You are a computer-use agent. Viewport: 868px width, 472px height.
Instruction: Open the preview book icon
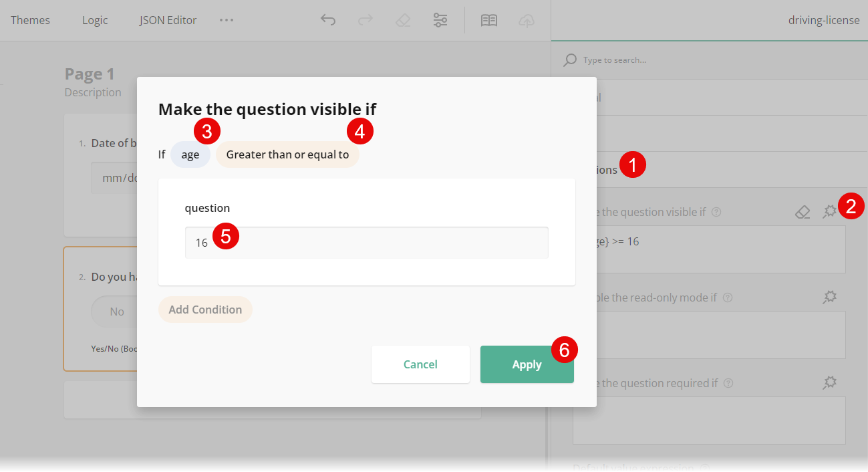pos(488,20)
